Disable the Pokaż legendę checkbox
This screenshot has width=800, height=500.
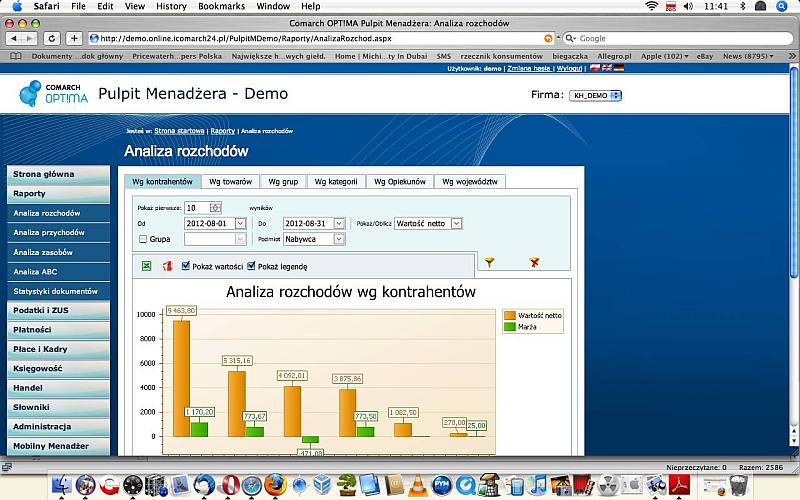251,266
